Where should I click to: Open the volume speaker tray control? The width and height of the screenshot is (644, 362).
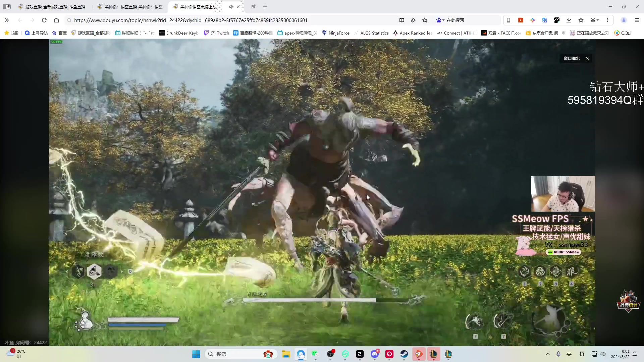603,354
